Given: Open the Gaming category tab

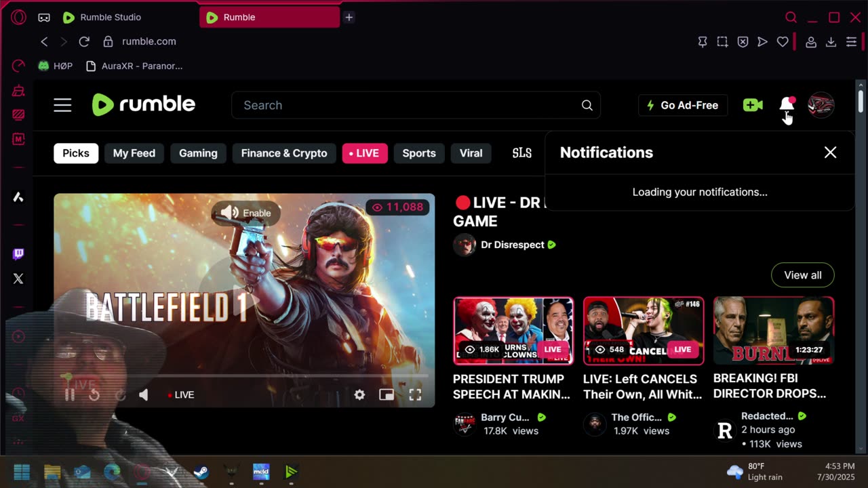Looking at the screenshot, I should pos(198,153).
